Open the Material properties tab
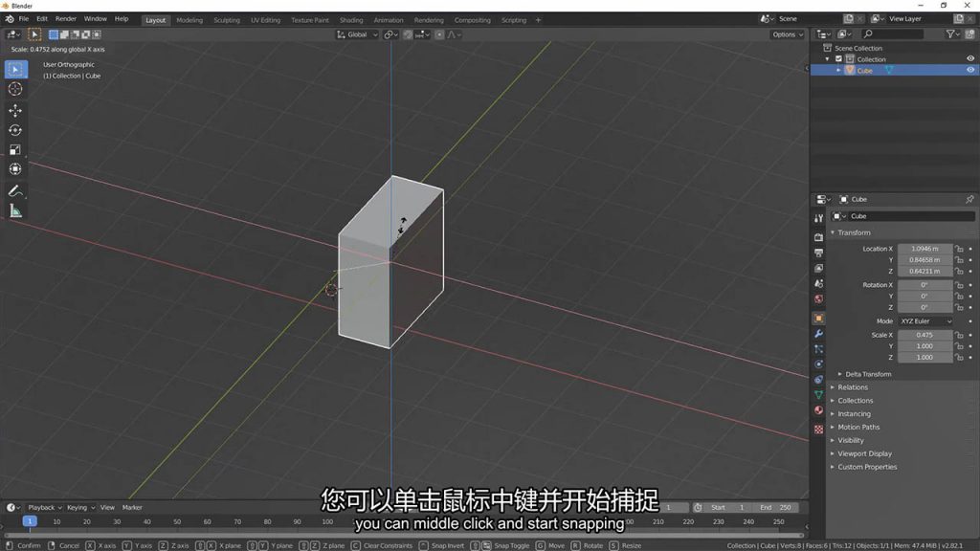 pos(819,410)
